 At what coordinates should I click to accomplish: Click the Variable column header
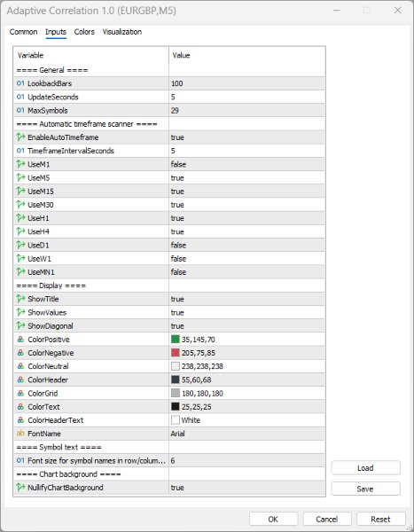91,55
